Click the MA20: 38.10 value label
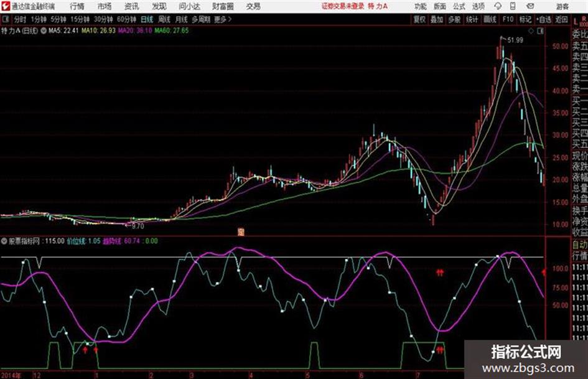 pyautogui.click(x=135, y=30)
